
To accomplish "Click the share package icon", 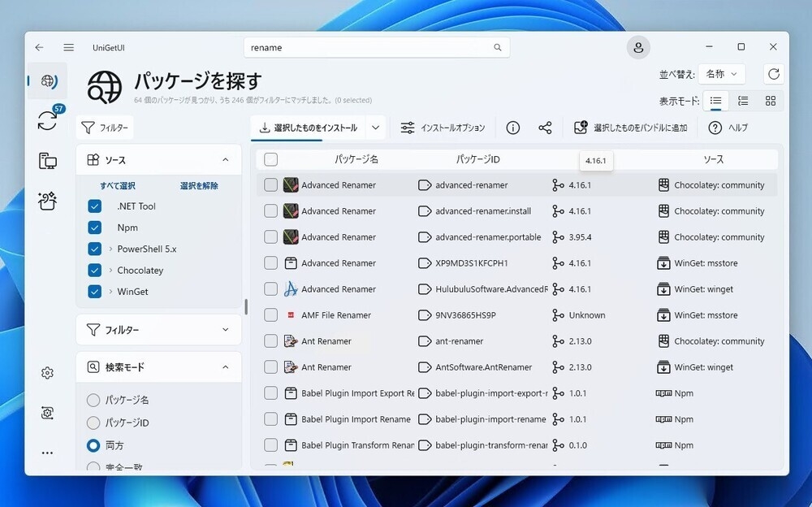I will point(545,128).
